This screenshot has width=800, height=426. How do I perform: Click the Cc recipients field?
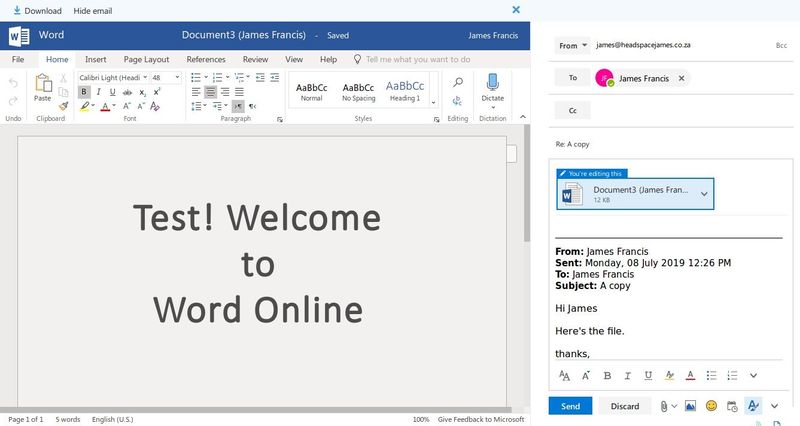680,110
